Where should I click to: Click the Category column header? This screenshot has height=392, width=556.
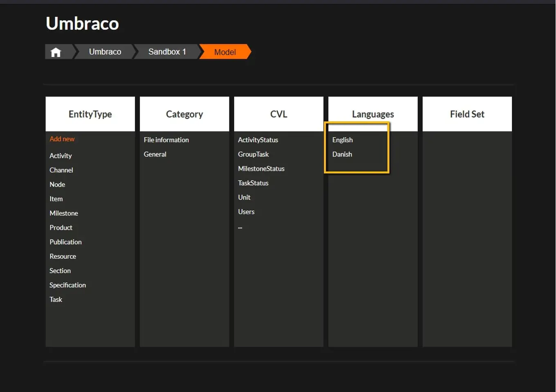pyautogui.click(x=184, y=114)
